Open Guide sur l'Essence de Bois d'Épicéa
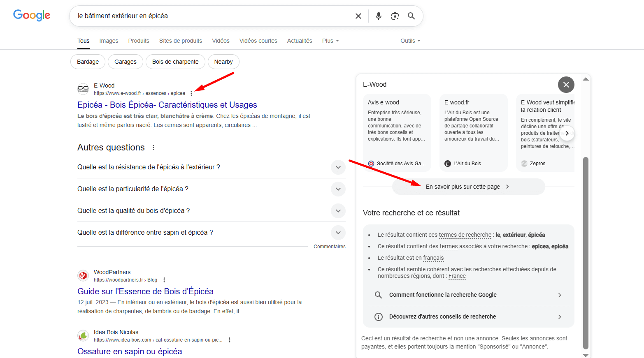 [145, 291]
